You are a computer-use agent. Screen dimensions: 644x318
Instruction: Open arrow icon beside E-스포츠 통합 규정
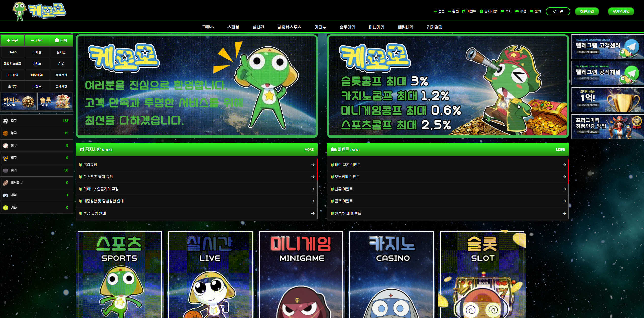(313, 177)
